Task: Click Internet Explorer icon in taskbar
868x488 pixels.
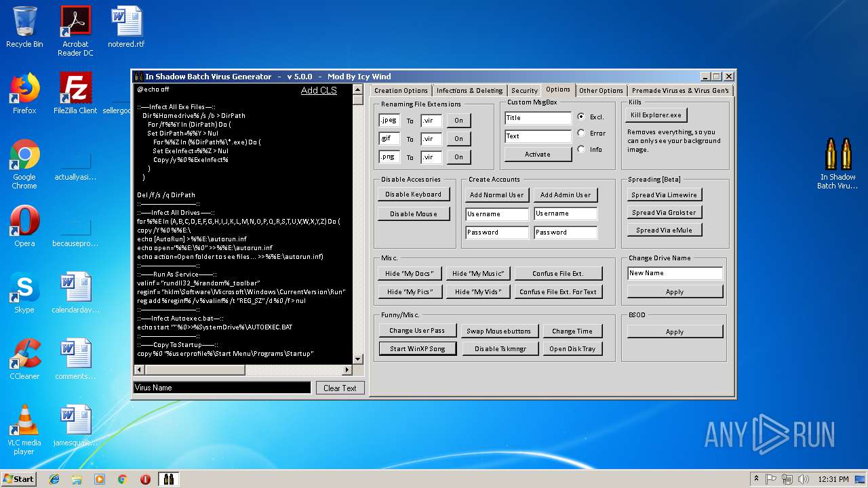Action: (54, 479)
